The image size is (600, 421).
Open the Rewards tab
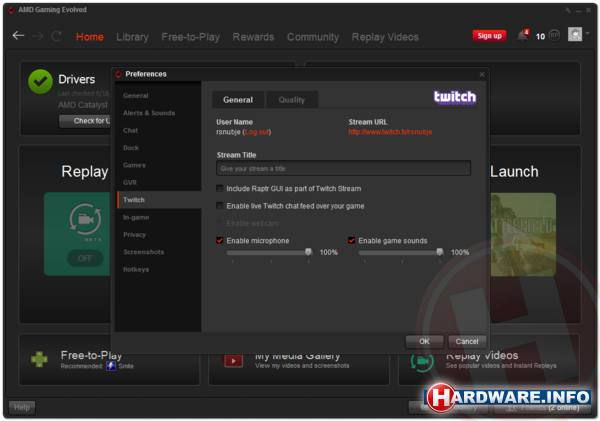point(253,37)
